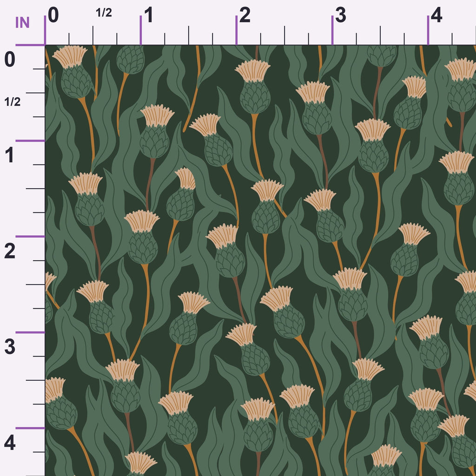The width and height of the screenshot is (476, 476).
Task: Click the 1/2 label on left ruler
Action: click(13, 102)
